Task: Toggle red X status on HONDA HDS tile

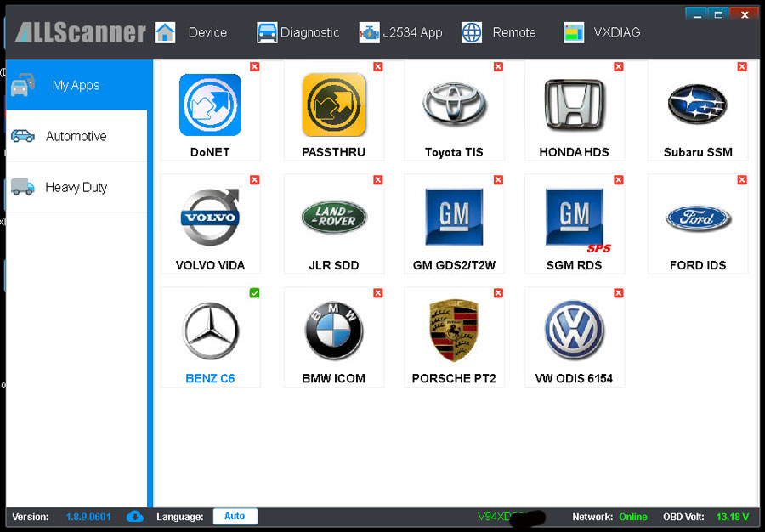Action: coord(619,67)
